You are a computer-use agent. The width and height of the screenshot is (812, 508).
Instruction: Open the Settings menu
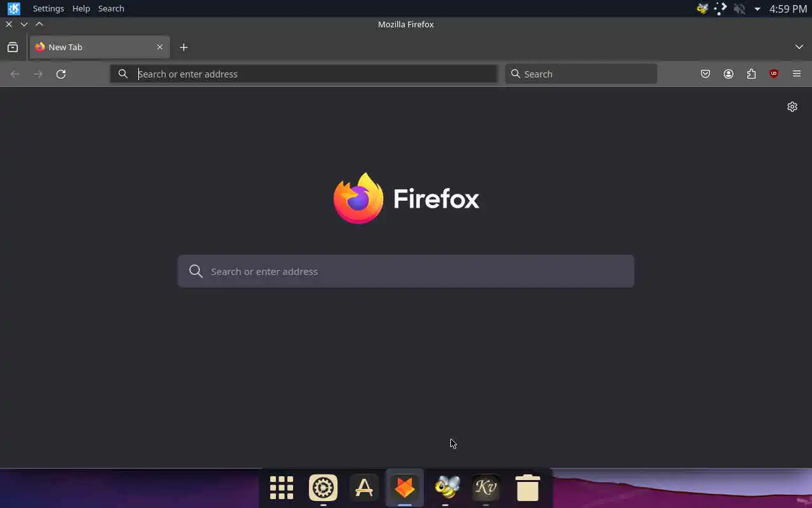click(x=48, y=8)
